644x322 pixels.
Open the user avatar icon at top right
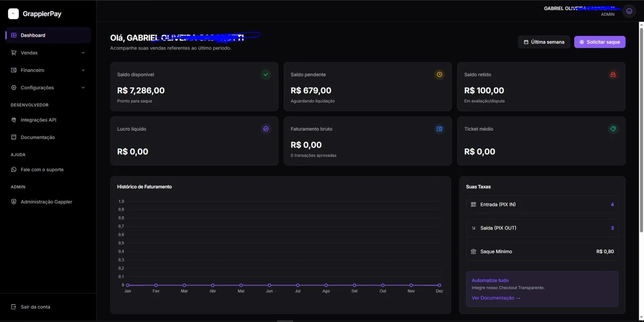coord(629,11)
